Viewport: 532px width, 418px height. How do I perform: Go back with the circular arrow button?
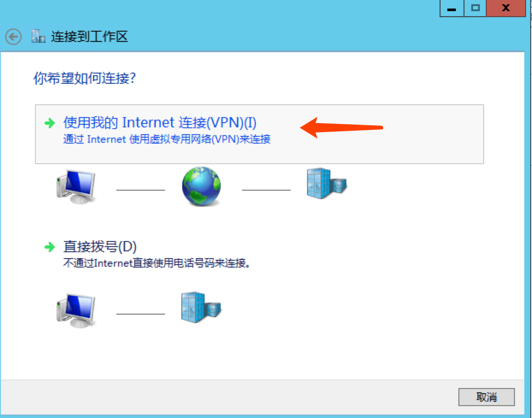click(13, 37)
